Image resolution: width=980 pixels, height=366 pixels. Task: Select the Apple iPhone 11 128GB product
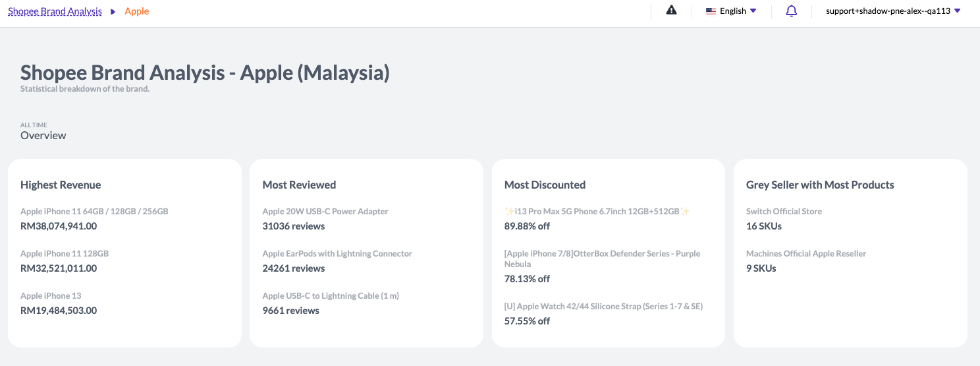pos(65,254)
